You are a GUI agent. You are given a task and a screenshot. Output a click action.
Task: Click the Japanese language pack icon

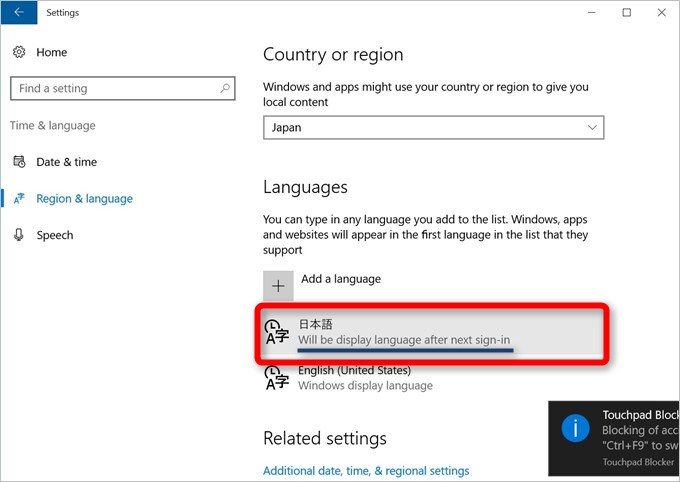(x=276, y=333)
